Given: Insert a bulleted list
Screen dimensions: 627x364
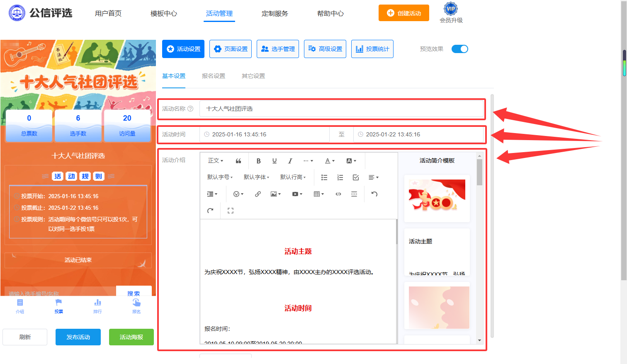Looking at the screenshot, I should [324, 177].
